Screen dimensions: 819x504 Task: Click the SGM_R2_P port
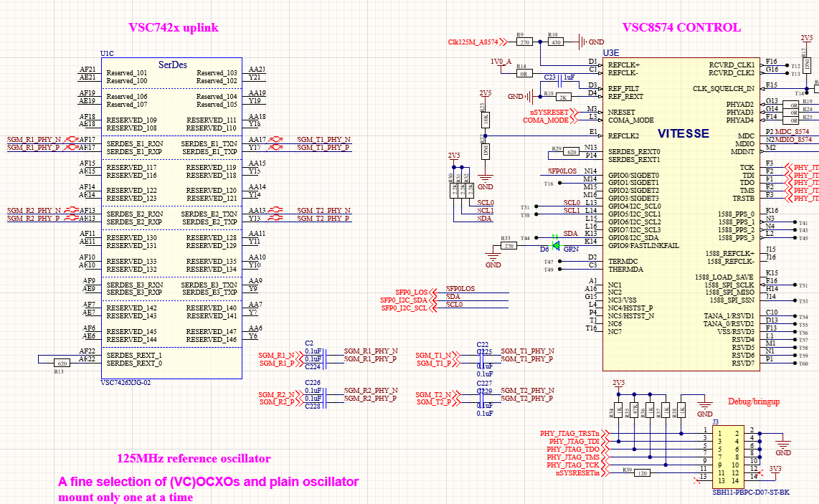pyautogui.click(x=280, y=402)
